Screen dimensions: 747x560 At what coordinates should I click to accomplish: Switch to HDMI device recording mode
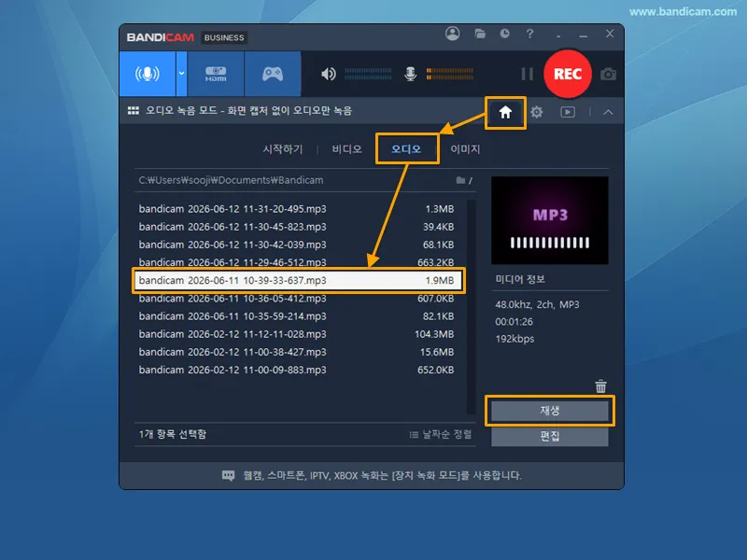click(216, 74)
